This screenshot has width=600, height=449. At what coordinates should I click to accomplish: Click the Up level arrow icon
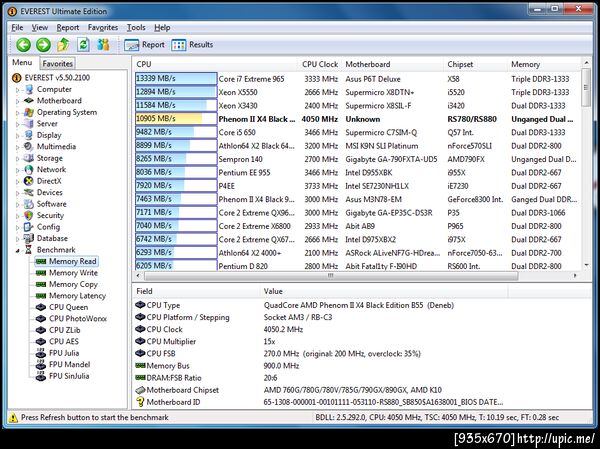coord(63,45)
